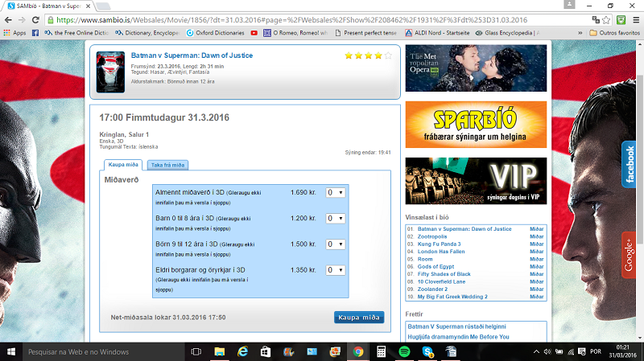Viewport: 644px width, 361px height.
Task: Click Miðar next to Zootropolis
Action: click(536, 236)
